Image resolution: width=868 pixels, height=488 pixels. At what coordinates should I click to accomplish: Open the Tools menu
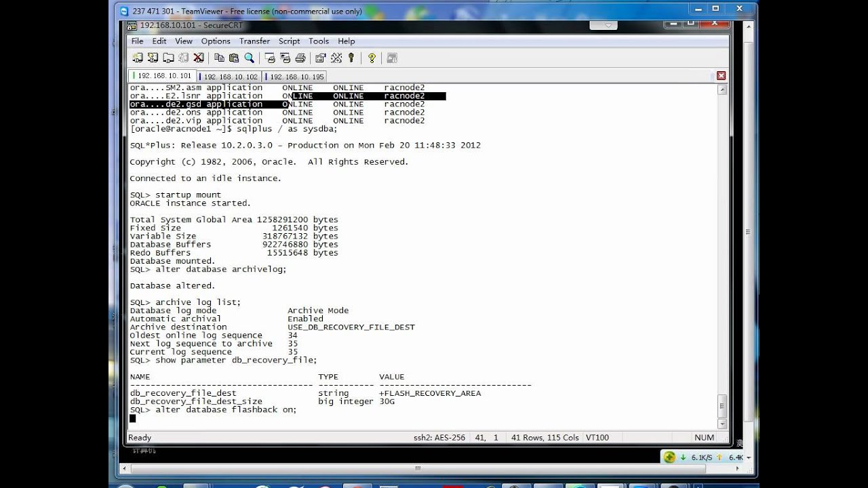click(319, 41)
